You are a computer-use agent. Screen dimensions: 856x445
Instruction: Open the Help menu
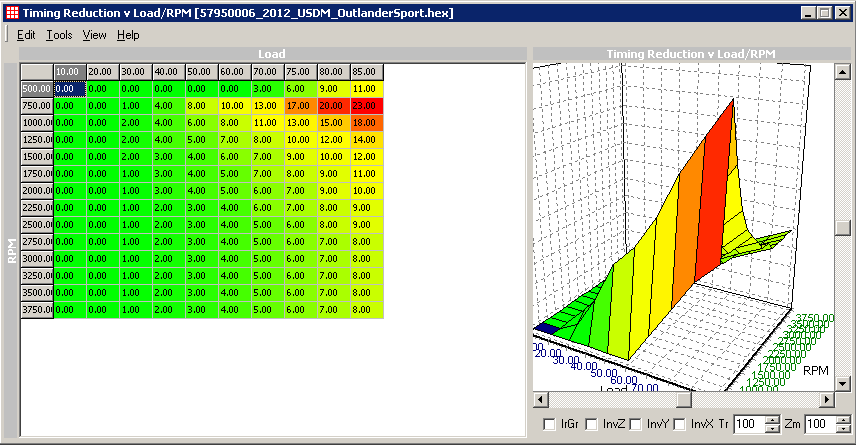pyautogui.click(x=128, y=35)
